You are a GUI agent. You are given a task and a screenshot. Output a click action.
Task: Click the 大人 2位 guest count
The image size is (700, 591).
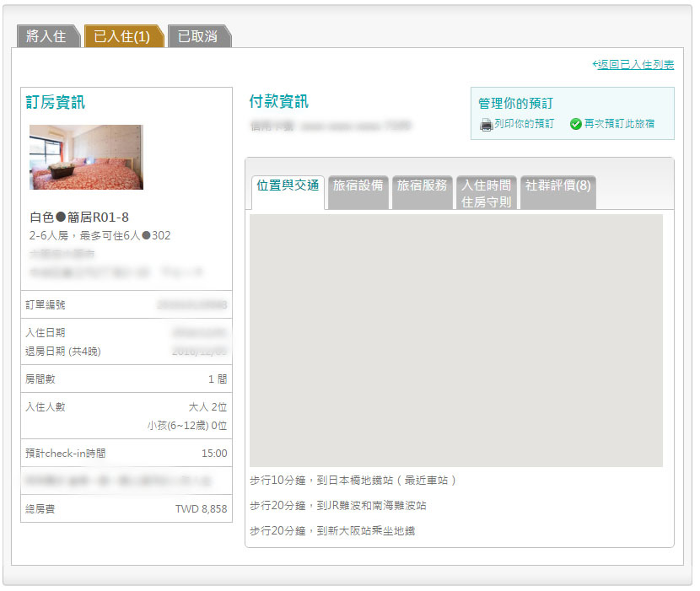tap(207, 407)
